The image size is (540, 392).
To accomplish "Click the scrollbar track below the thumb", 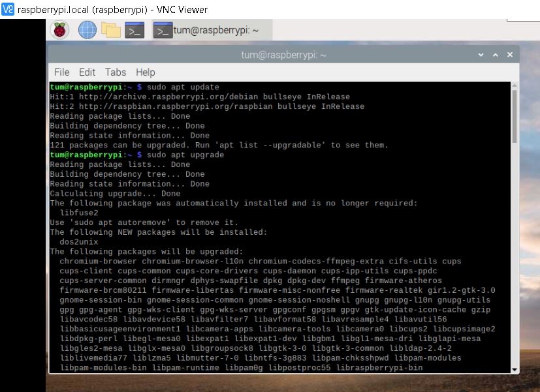I will click(515, 261).
